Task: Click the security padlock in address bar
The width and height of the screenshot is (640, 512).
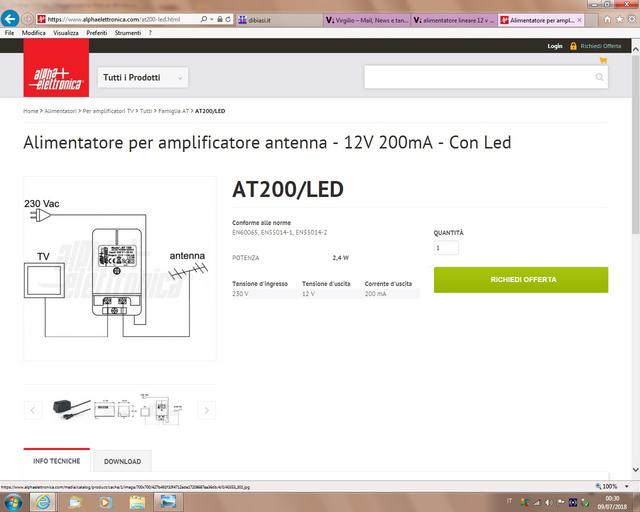Action: click(220, 19)
